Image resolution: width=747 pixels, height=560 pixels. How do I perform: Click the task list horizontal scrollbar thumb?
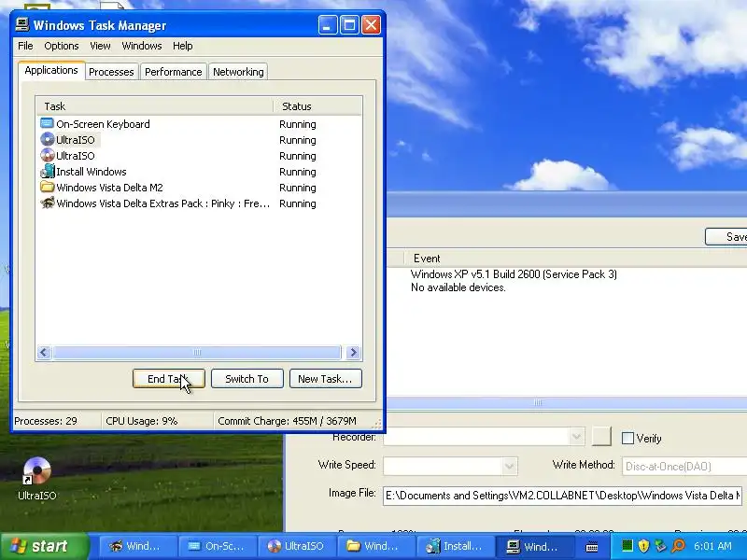click(x=197, y=353)
